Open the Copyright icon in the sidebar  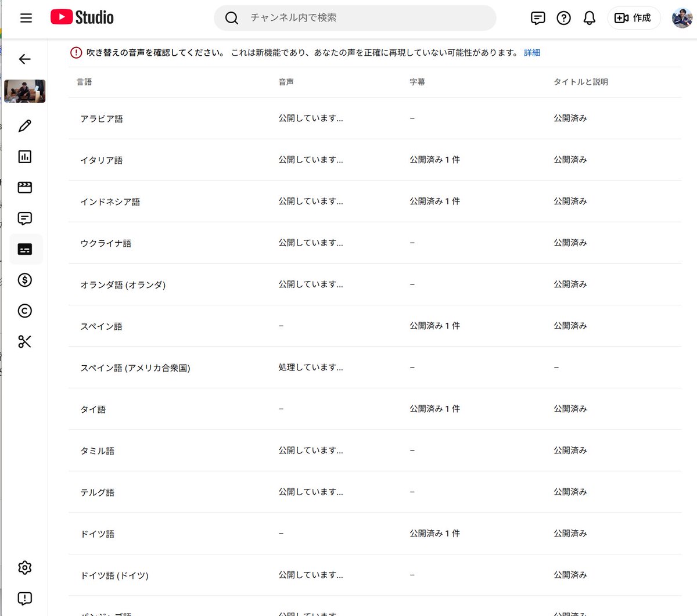tap(24, 311)
